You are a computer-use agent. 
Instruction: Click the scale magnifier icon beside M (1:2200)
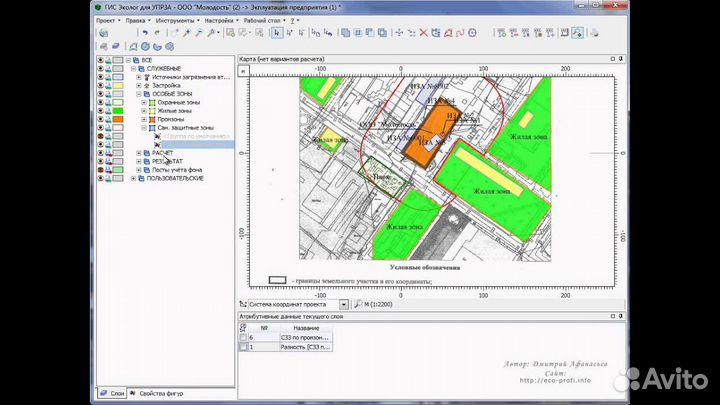[358, 304]
